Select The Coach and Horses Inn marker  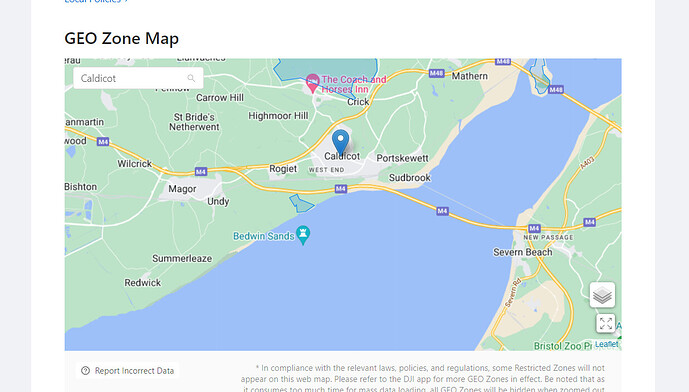tap(312, 83)
